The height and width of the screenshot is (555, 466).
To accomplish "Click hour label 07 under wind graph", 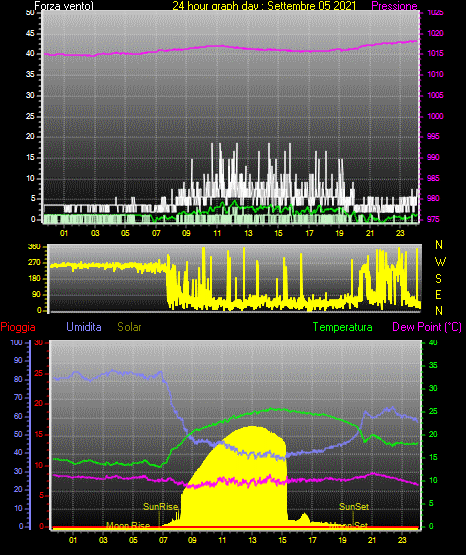I will 156,233.
